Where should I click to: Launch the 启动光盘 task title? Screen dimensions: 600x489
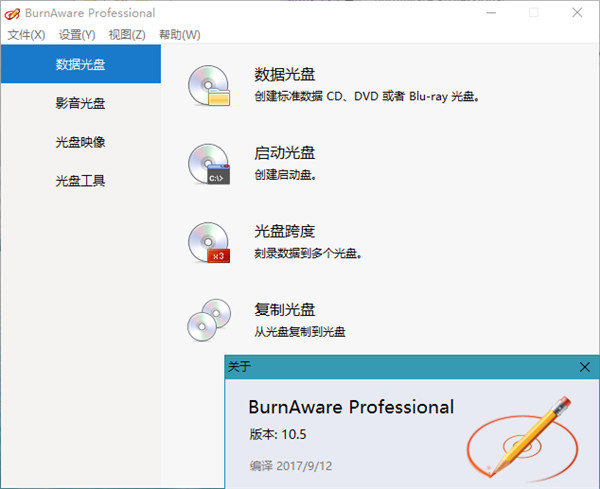(x=285, y=153)
